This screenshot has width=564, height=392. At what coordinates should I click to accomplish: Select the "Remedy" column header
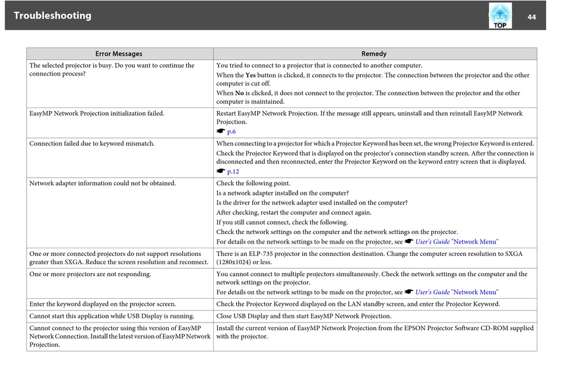pyautogui.click(x=374, y=53)
